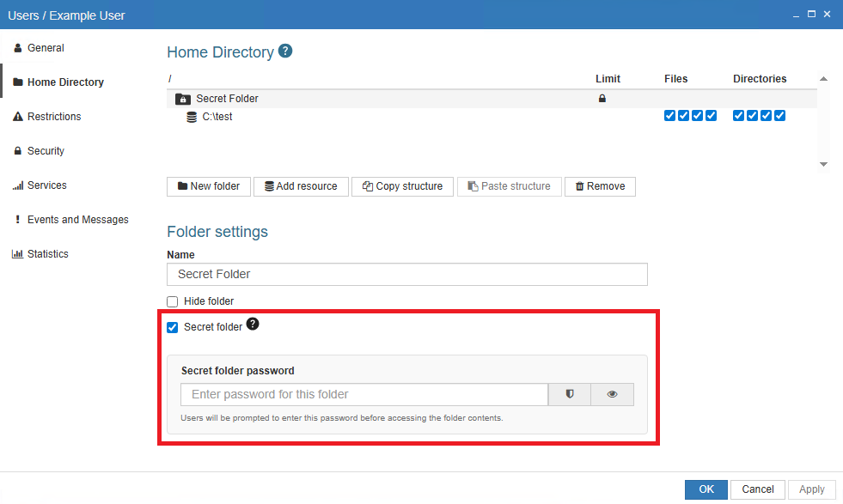Click the Secret folder password input field

click(x=363, y=394)
